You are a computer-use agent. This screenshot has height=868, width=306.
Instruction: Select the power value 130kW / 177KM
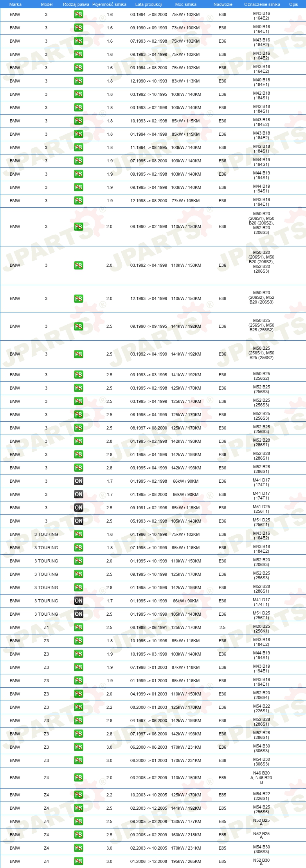pos(186,821)
